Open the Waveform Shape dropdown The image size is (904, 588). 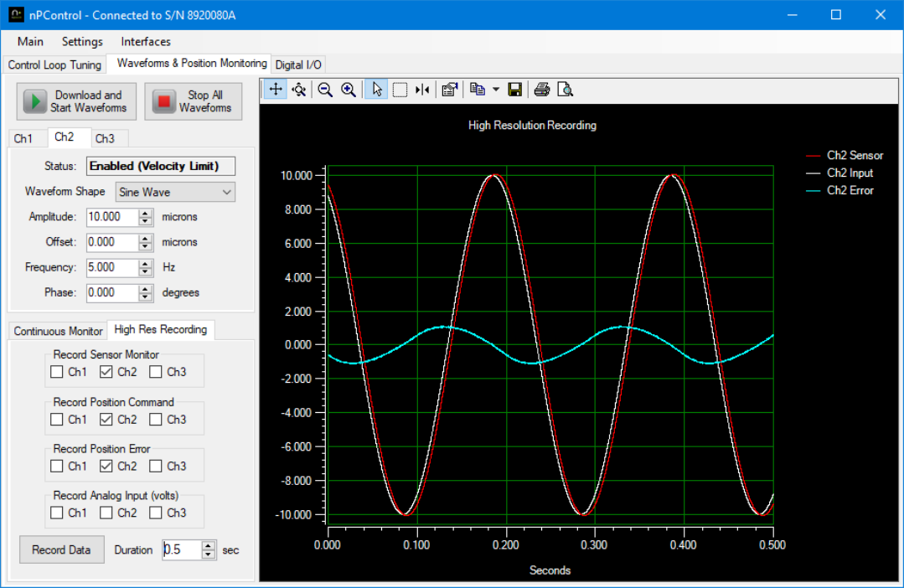[175, 192]
